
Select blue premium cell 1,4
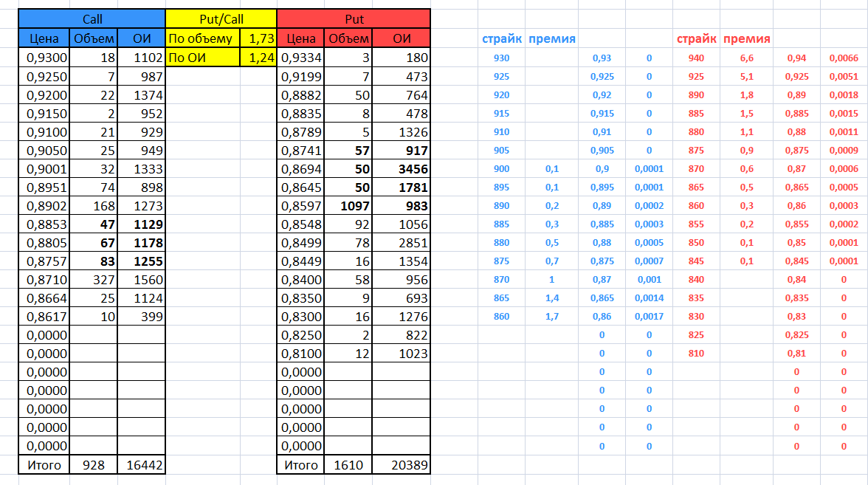552,298
